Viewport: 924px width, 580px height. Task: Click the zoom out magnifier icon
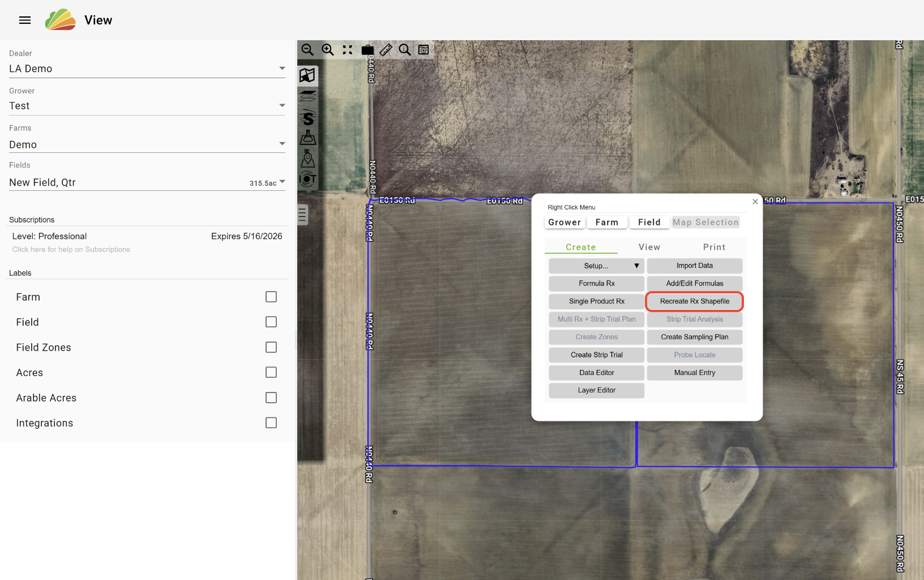307,50
